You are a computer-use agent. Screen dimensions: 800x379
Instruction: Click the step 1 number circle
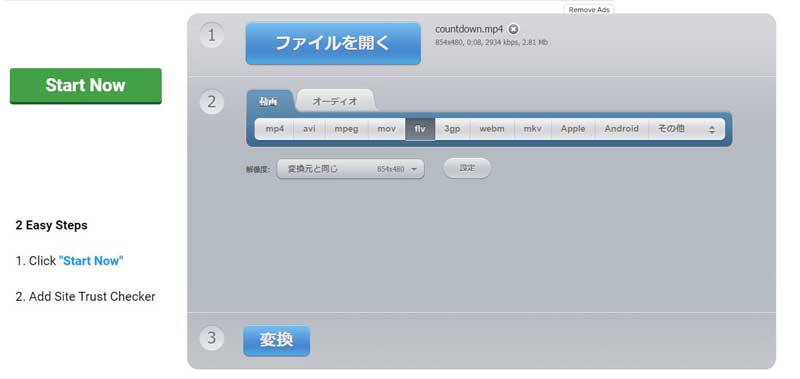[x=212, y=35]
